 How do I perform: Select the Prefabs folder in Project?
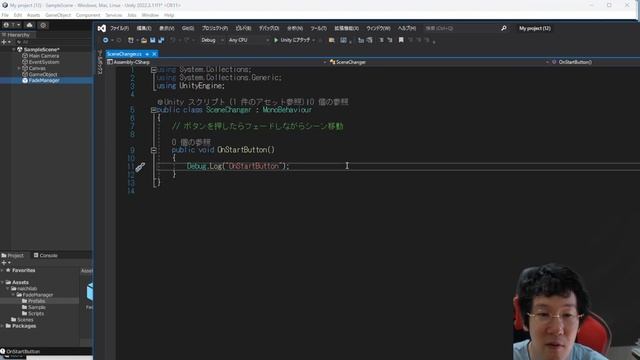(36, 301)
